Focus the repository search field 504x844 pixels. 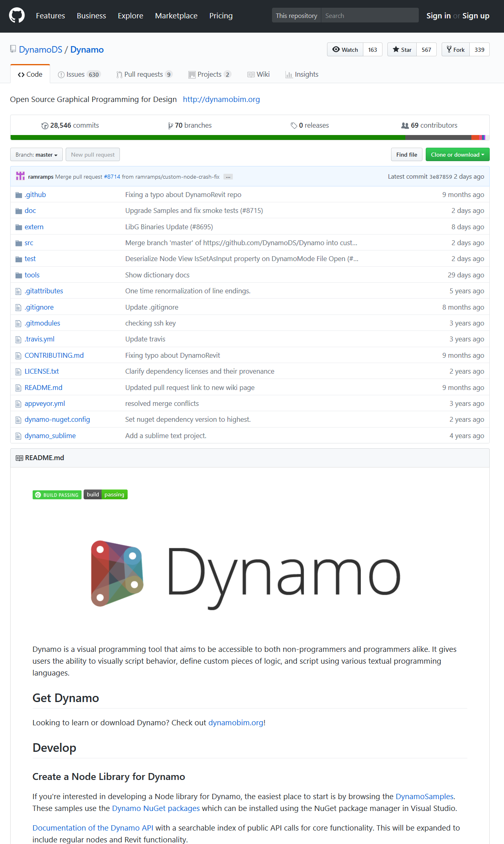coord(369,16)
